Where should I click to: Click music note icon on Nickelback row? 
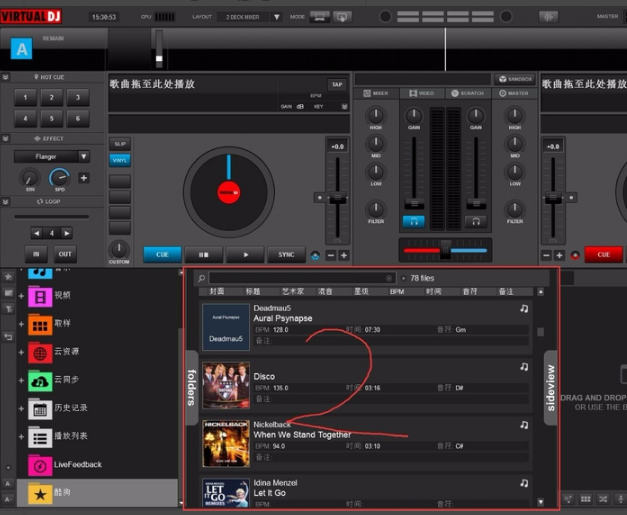click(x=524, y=425)
